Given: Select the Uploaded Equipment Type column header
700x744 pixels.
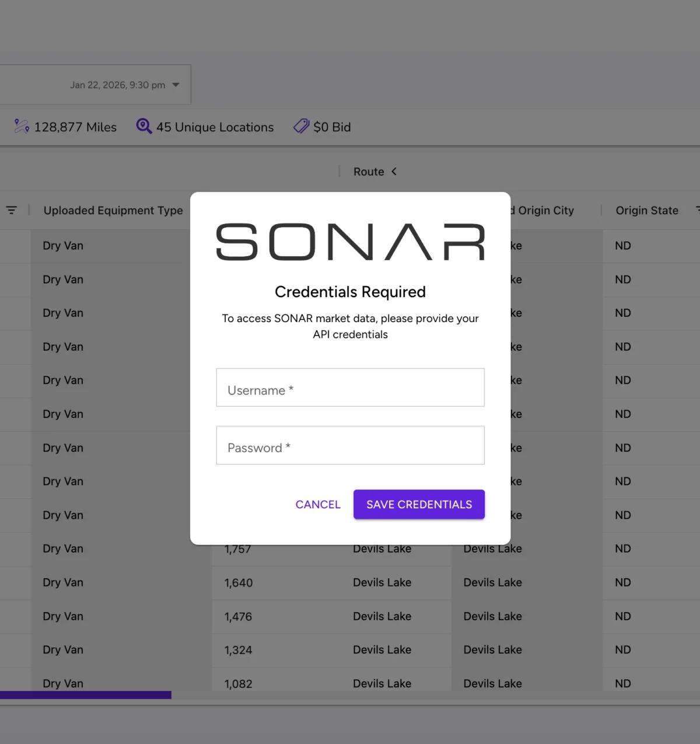Looking at the screenshot, I should tap(113, 210).
